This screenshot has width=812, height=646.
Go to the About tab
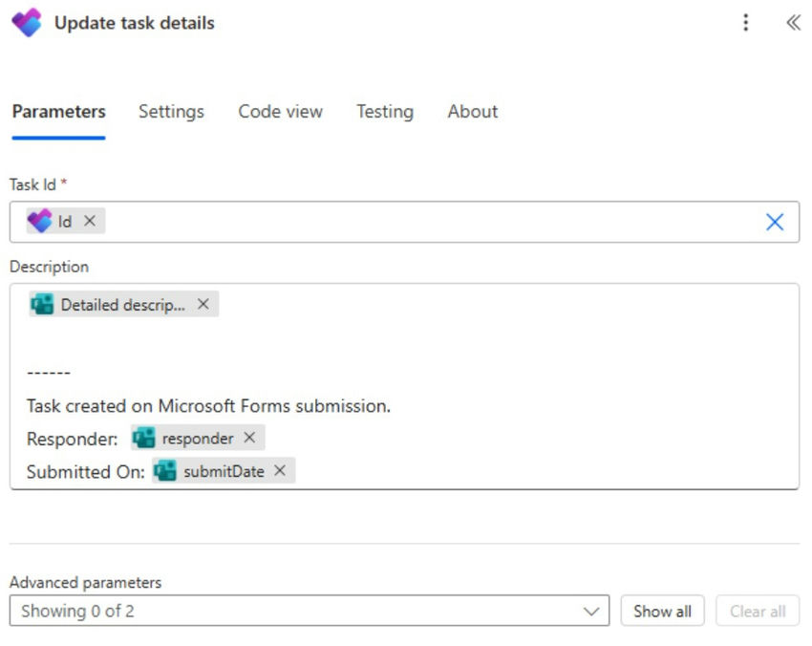point(472,112)
